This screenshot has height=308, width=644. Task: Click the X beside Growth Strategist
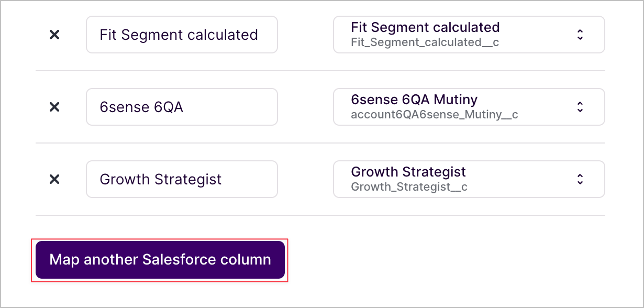54,179
